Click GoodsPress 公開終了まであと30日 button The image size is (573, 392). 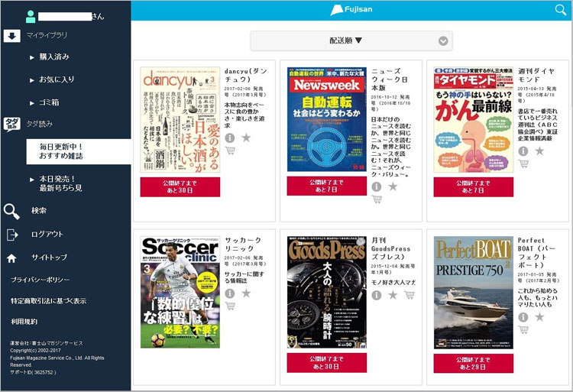click(x=327, y=363)
